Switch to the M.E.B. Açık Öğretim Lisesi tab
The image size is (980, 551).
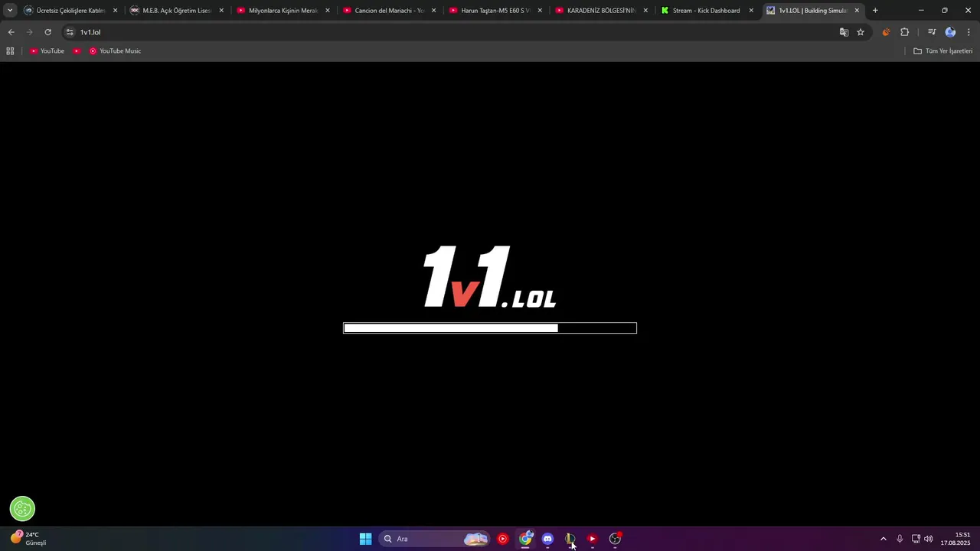(x=177, y=11)
